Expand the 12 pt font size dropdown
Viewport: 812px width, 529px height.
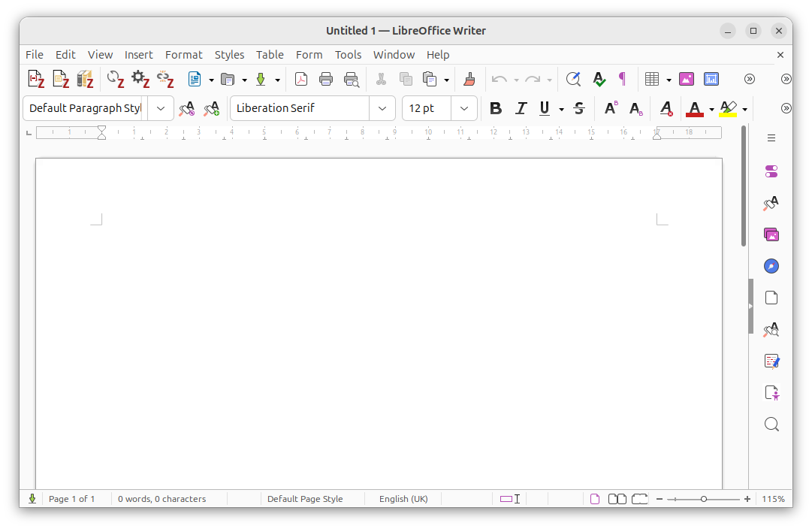click(464, 108)
